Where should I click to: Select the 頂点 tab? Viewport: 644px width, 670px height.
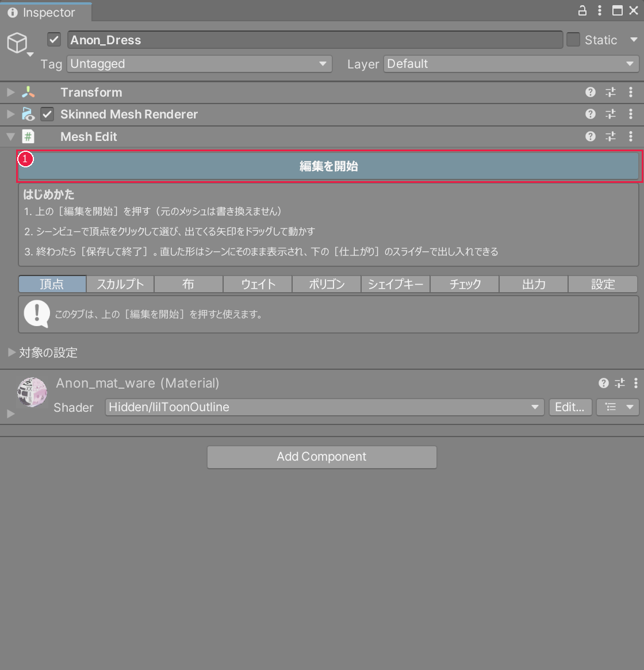pos(52,284)
